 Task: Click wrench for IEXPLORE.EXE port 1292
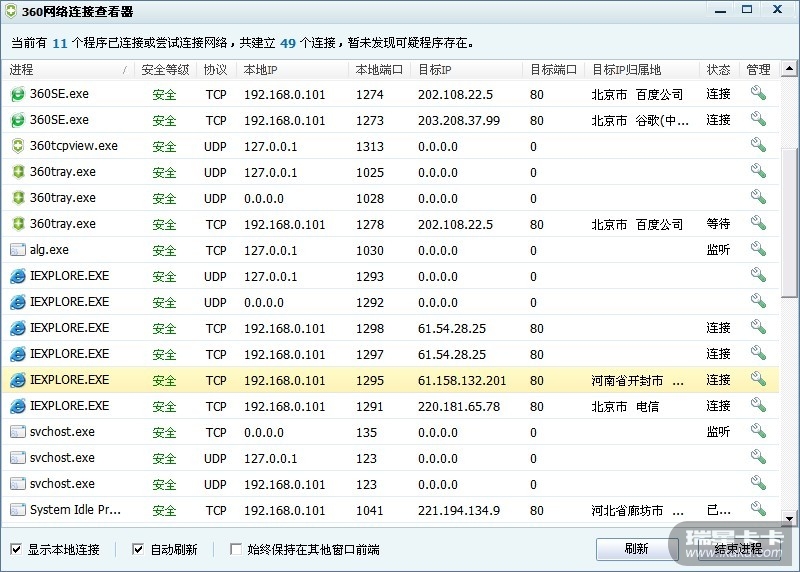tap(758, 301)
